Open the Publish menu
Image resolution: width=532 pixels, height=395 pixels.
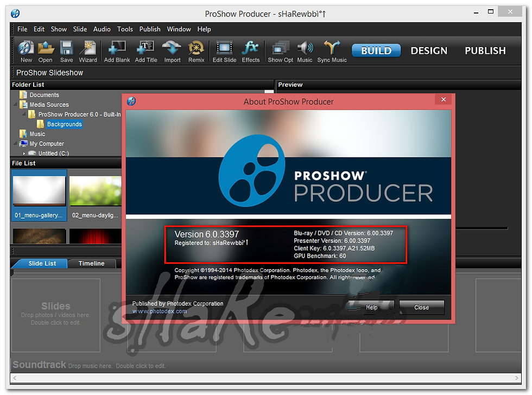pos(150,29)
